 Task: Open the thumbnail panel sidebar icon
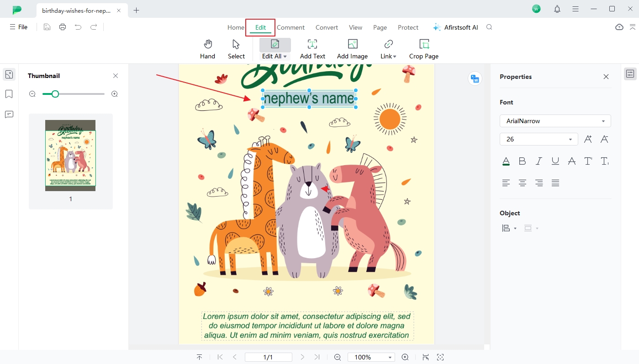pos(9,74)
